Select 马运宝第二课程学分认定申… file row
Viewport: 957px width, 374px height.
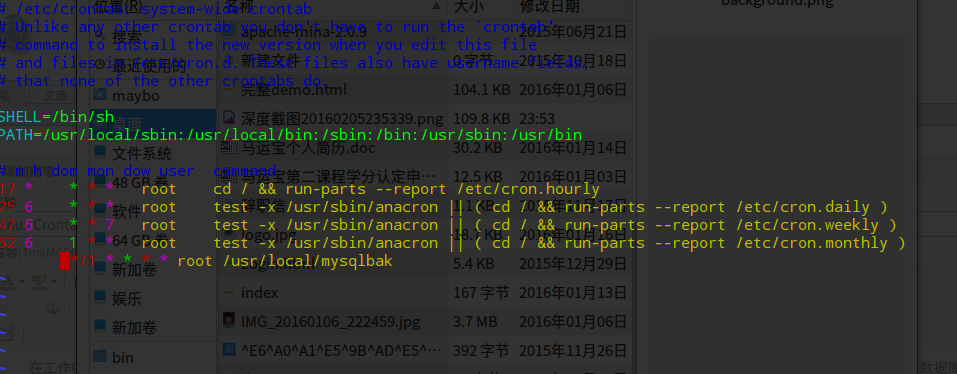pos(339,177)
